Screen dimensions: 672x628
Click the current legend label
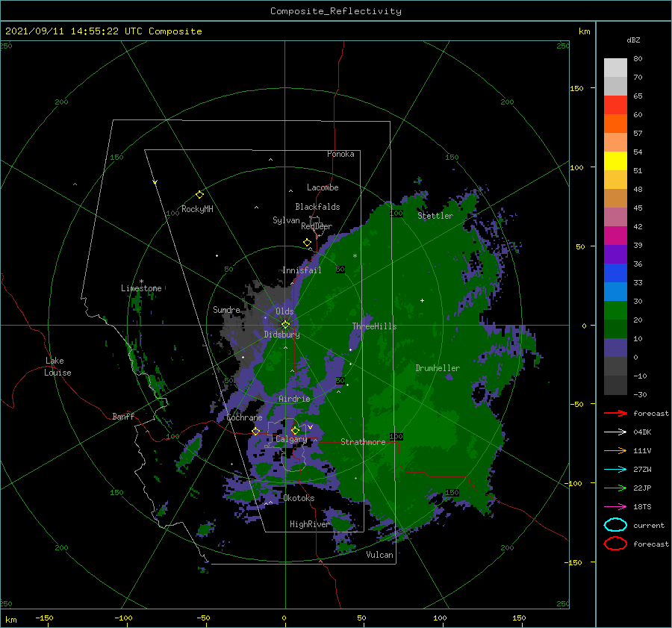pyautogui.click(x=649, y=525)
